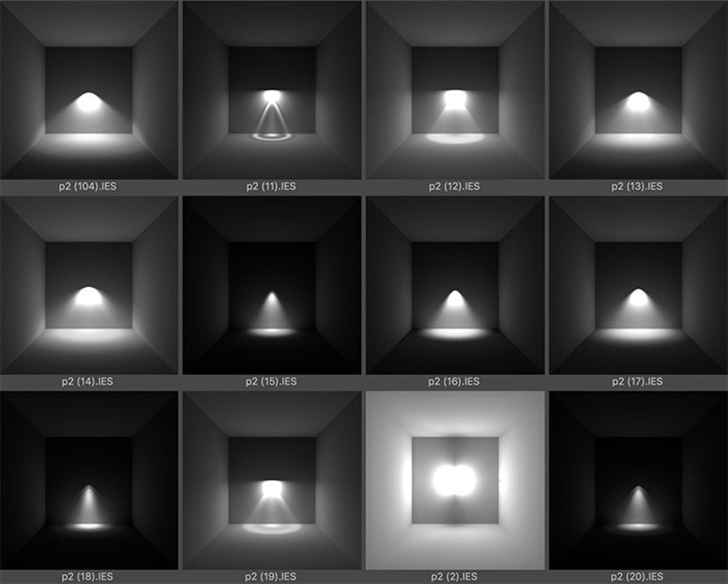The height and width of the screenshot is (584, 728).
Task: Click the file name p2 (2).IES
Action: click(454, 577)
